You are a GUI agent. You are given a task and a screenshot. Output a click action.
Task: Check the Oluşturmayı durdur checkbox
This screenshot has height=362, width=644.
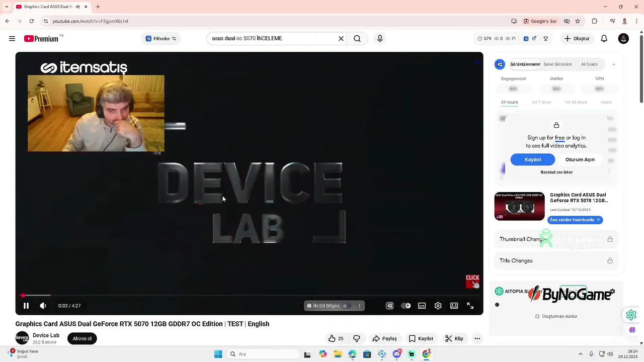tap(537, 316)
